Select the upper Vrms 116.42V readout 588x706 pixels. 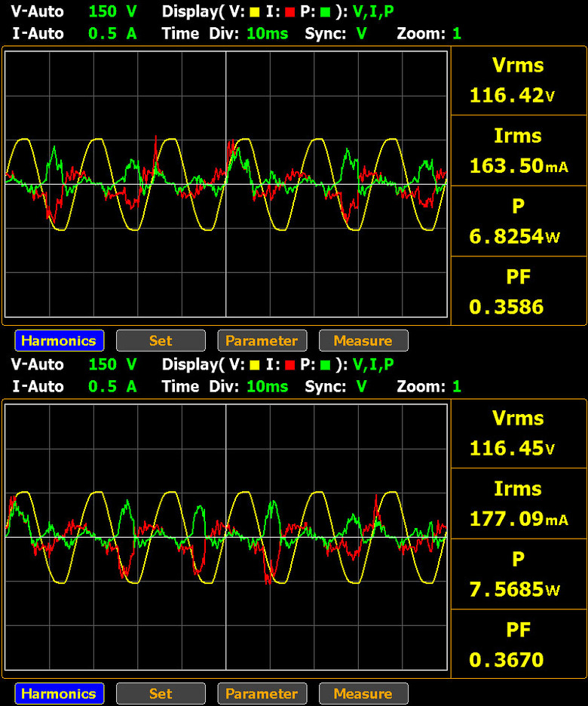[x=518, y=80]
